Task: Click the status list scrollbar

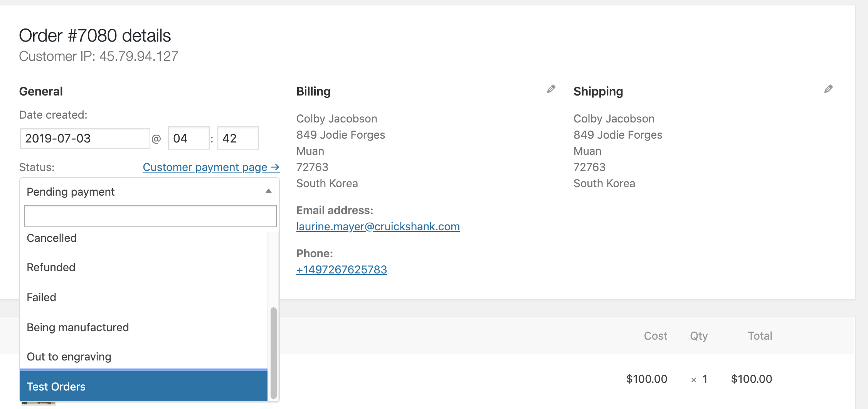Action: (x=274, y=353)
